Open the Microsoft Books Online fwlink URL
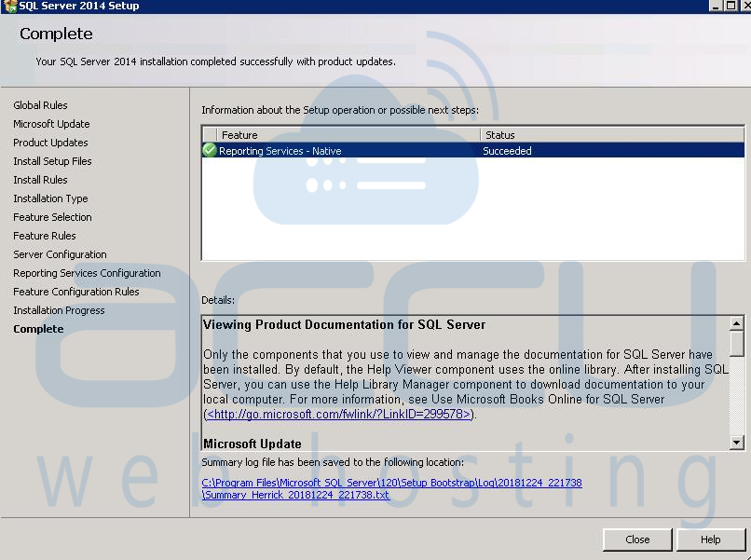Viewport: 751px width, 560px height. pos(339,414)
